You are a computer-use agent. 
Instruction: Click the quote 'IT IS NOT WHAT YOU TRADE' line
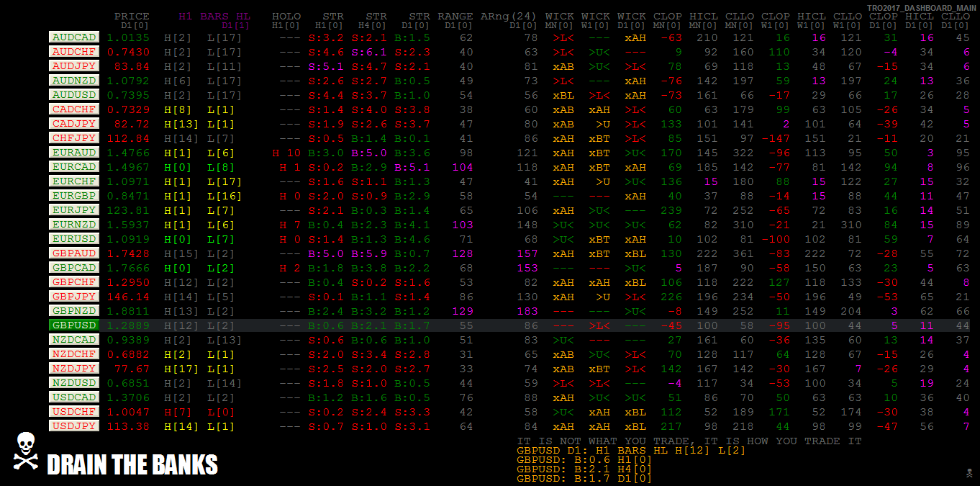pos(689,441)
